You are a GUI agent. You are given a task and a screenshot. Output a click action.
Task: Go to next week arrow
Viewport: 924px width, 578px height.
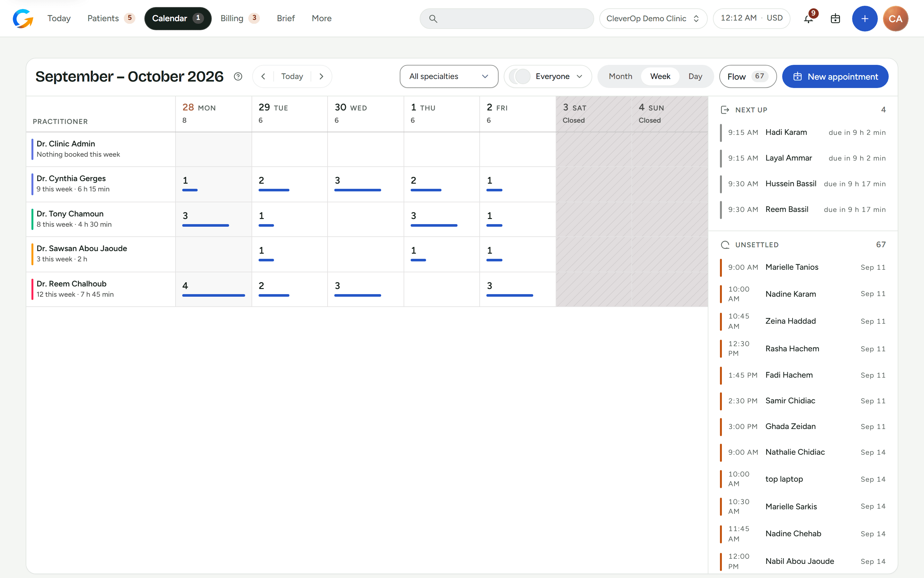321,76
